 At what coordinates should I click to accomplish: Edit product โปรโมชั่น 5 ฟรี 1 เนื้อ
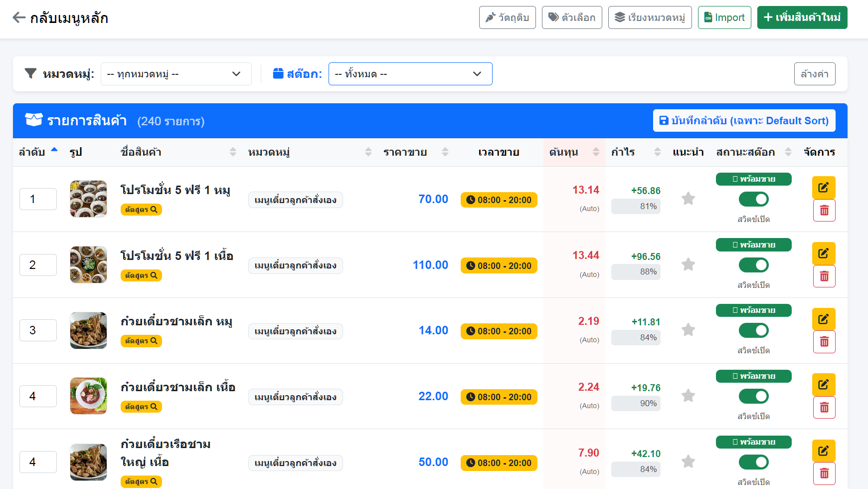click(x=824, y=253)
